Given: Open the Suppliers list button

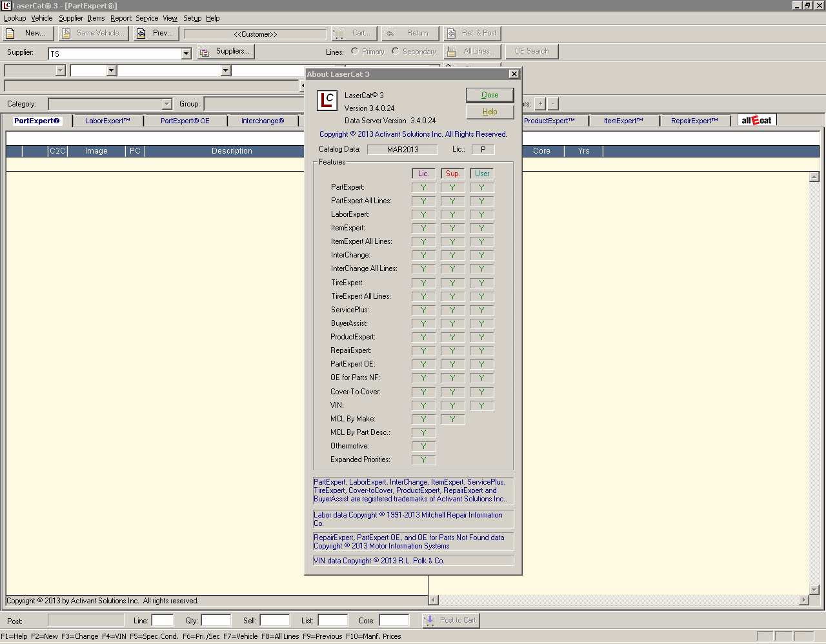Looking at the screenshot, I should pyautogui.click(x=225, y=52).
